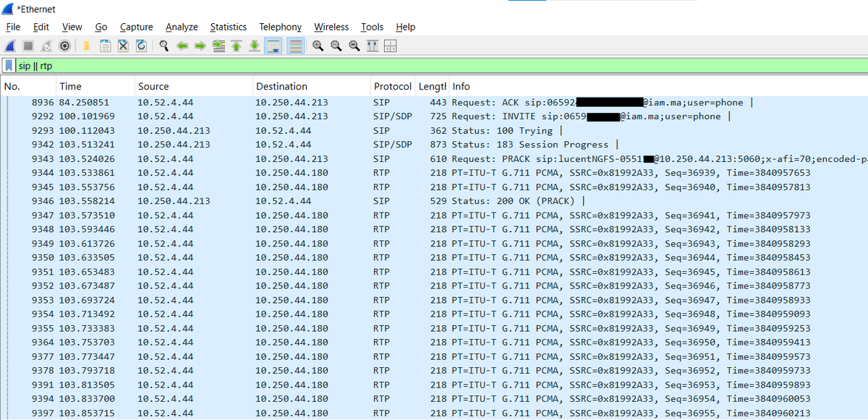Select RTP packet with Seq=36940
The image size is (868, 420).
pos(434,187)
